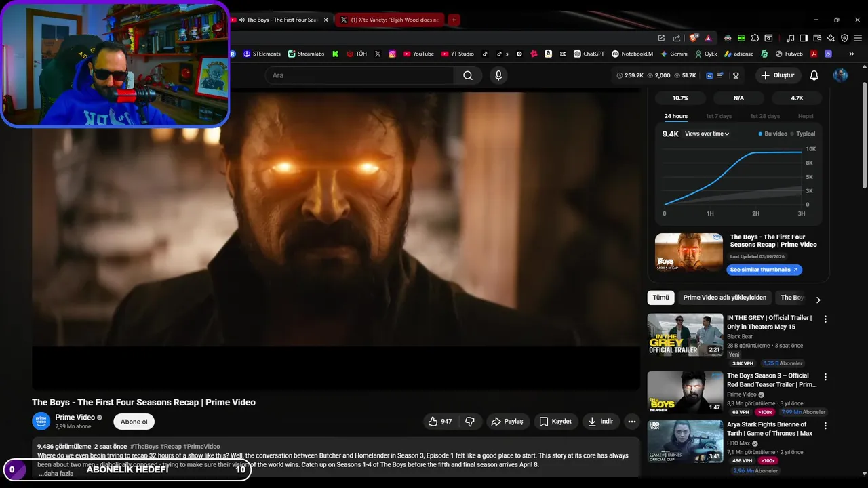Select the Hepsi stats tab
This screenshot has width=868, height=488.
point(806,116)
